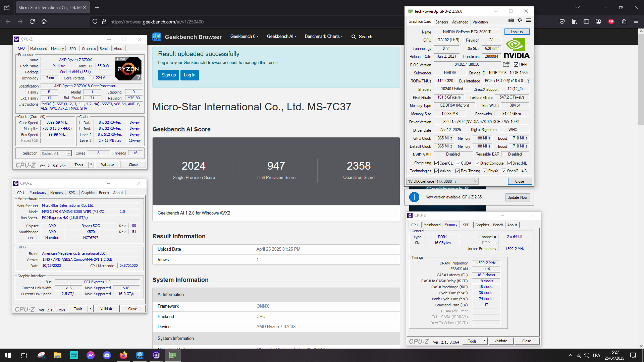Click the Adblock Plus extension icon
The image size is (644, 362).
coord(611,22)
